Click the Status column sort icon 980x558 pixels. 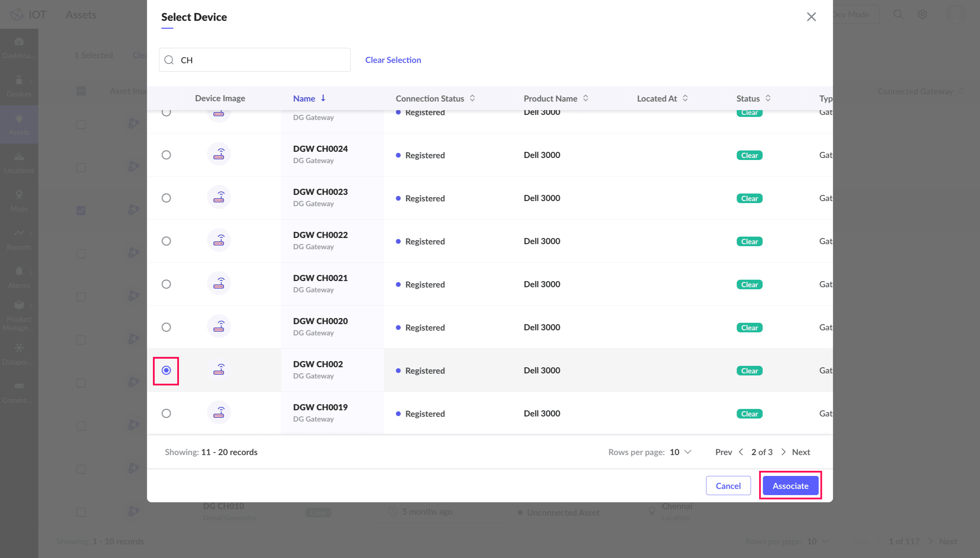pyautogui.click(x=768, y=98)
